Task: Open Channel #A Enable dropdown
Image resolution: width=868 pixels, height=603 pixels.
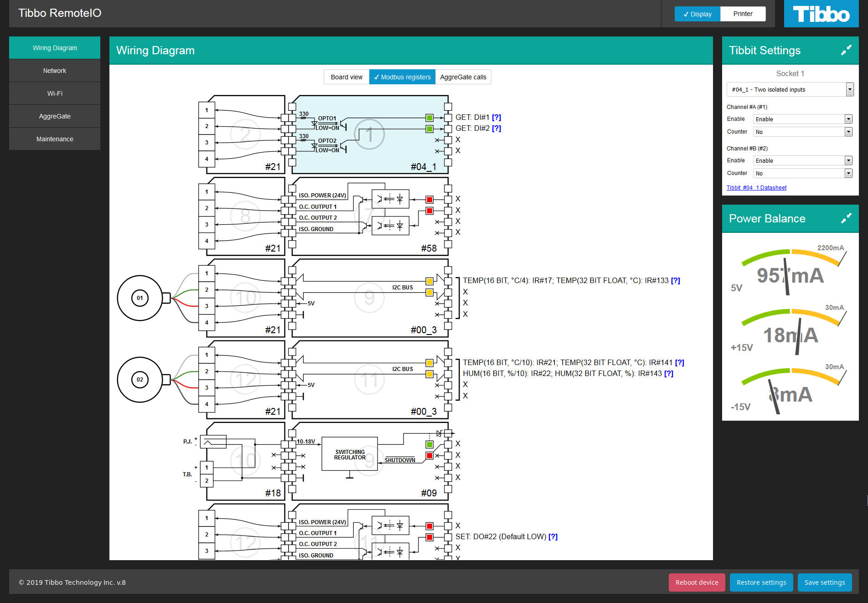Action: click(802, 119)
